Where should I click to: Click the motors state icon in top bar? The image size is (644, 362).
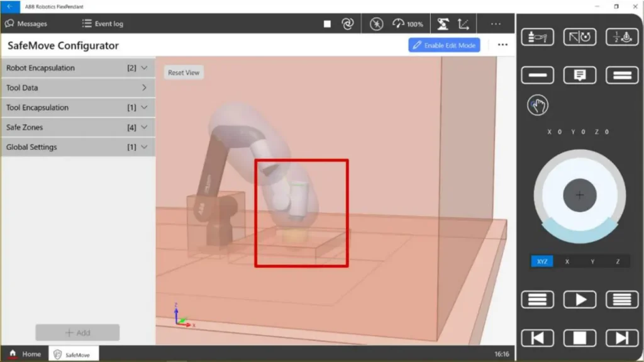(376, 24)
